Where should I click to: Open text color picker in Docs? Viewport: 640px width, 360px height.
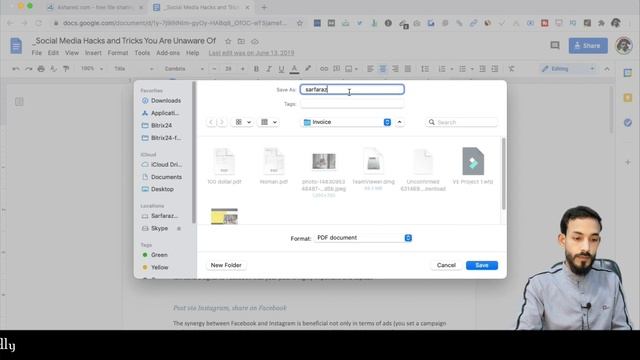coord(294,69)
